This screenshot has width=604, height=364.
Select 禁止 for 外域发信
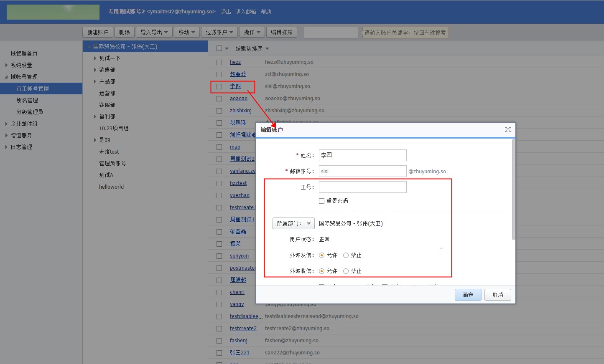coord(346,255)
